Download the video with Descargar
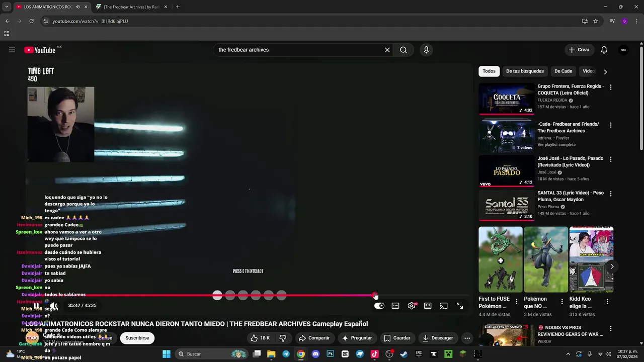This screenshot has height=362, width=644. (438, 338)
